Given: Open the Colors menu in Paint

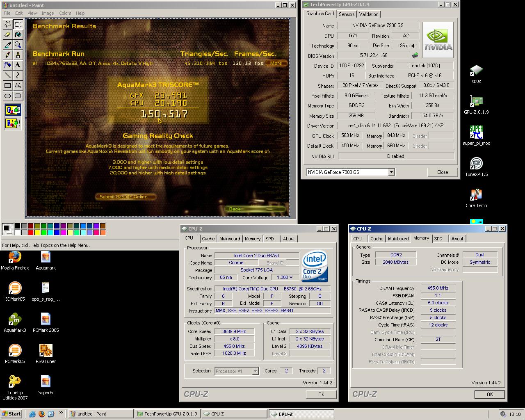Looking at the screenshot, I should coord(65,13).
